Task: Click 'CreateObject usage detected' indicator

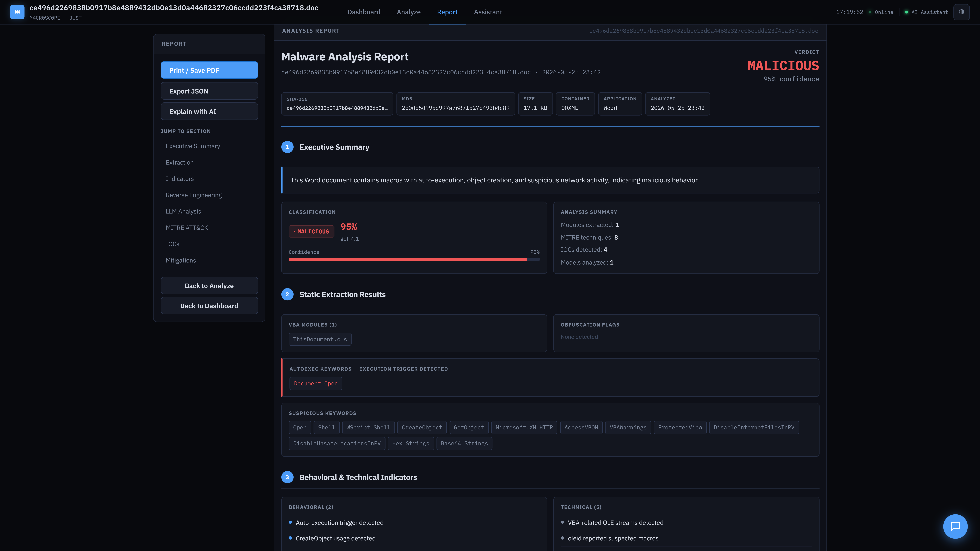Action: 336,539
